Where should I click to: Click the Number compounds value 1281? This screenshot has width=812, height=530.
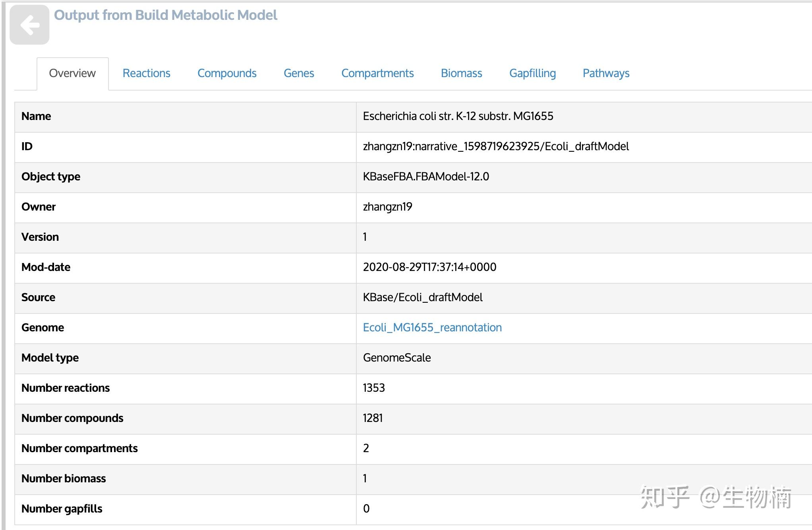[x=373, y=418]
